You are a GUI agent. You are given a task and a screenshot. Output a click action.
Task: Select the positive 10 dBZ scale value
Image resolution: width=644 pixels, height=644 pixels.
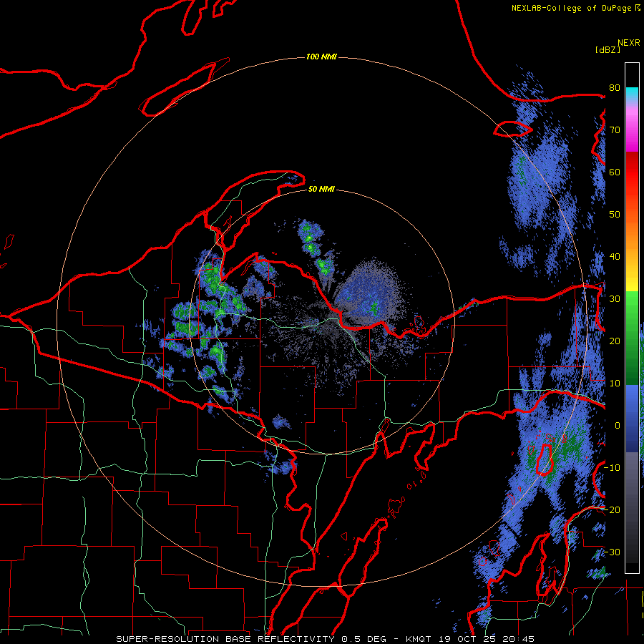click(x=615, y=384)
